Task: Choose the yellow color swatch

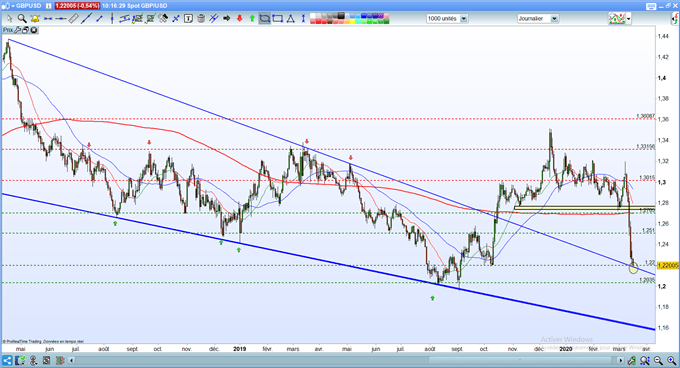Action: click(x=352, y=21)
